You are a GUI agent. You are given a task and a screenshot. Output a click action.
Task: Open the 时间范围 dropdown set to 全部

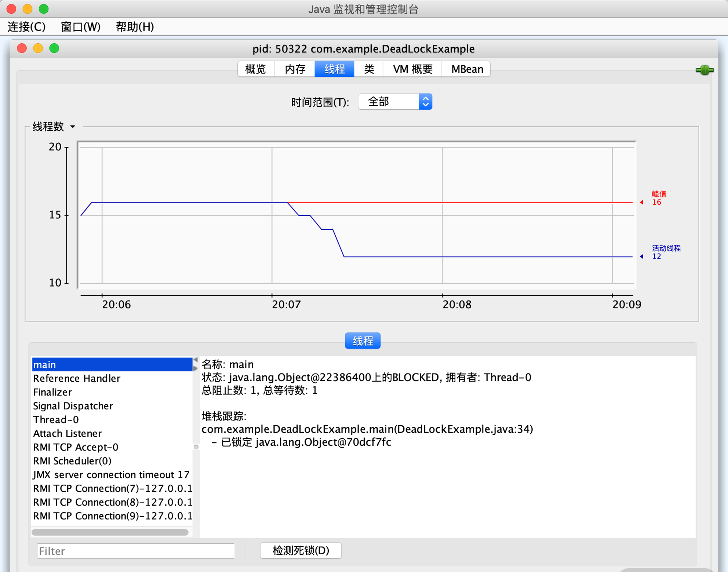coord(395,102)
